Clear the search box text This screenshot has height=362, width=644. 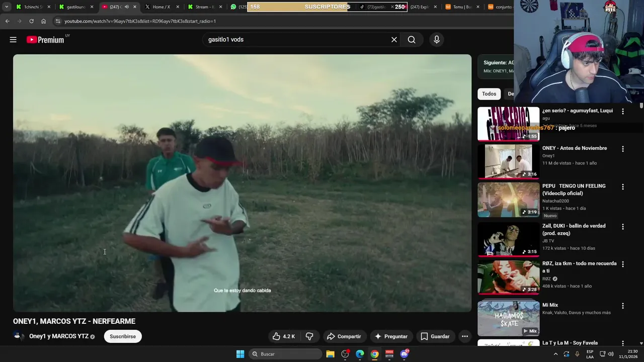pos(394,40)
